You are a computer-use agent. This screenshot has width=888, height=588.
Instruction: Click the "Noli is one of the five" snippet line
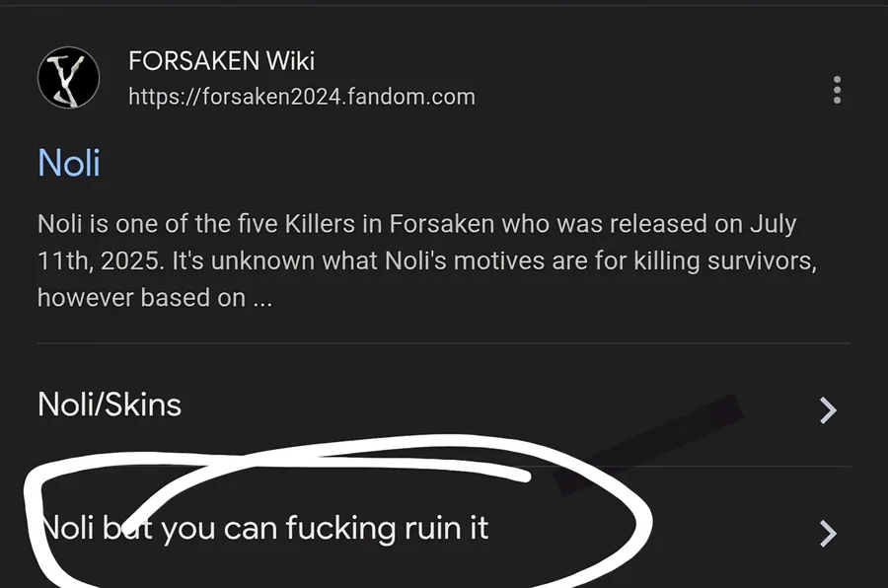416,224
